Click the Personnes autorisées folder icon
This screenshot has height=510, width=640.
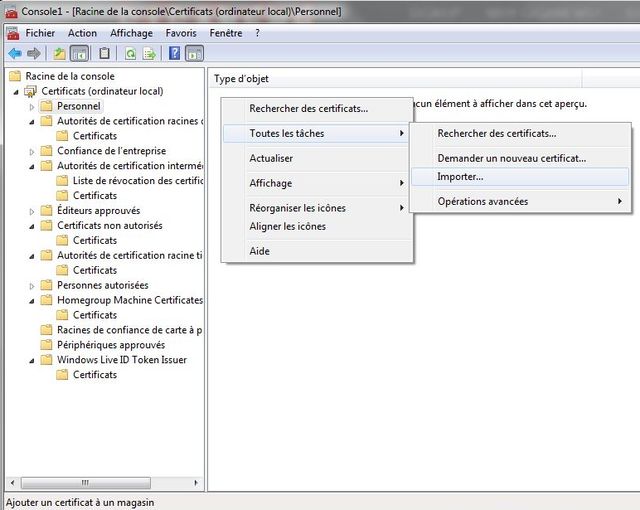point(47,285)
